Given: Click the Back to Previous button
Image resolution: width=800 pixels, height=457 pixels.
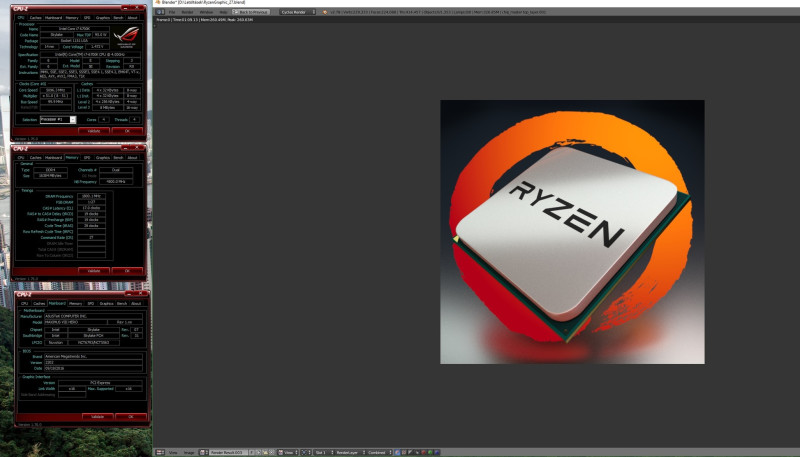Looking at the screenshot, I should point(251,12).
